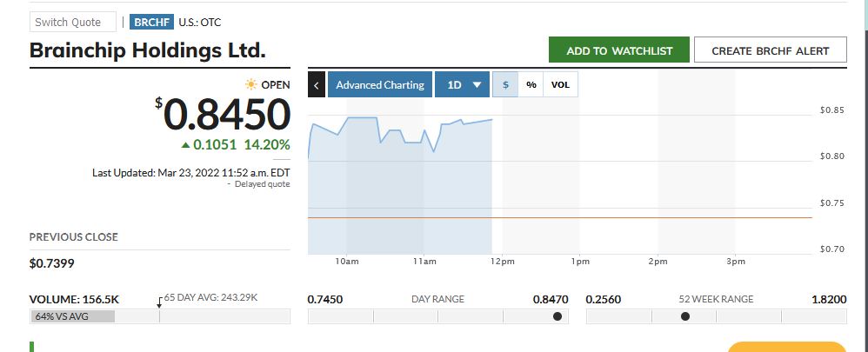Viewport: 868px width, 352px height.
Task: Switch chart to dollar ($) view
Action: (505, 84)
